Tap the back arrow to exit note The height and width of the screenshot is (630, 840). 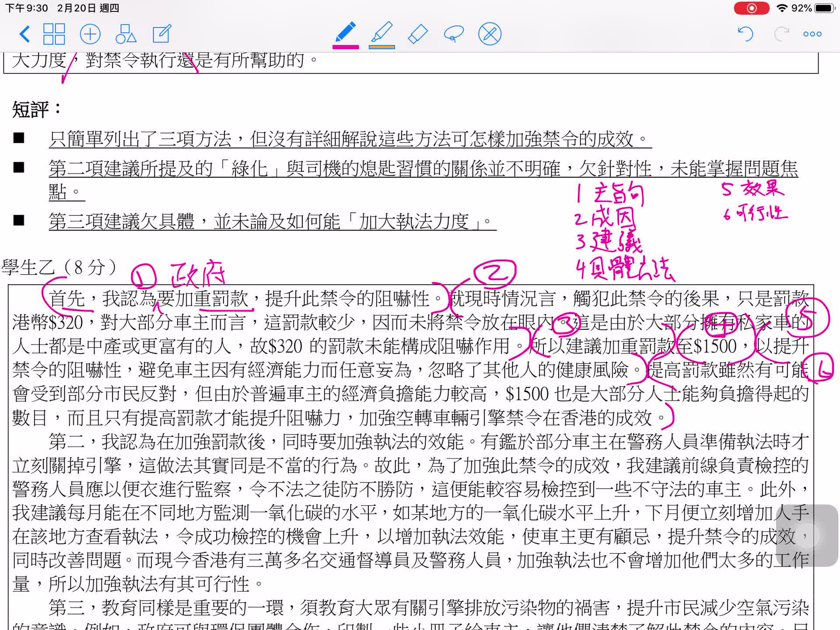(25, 34)
